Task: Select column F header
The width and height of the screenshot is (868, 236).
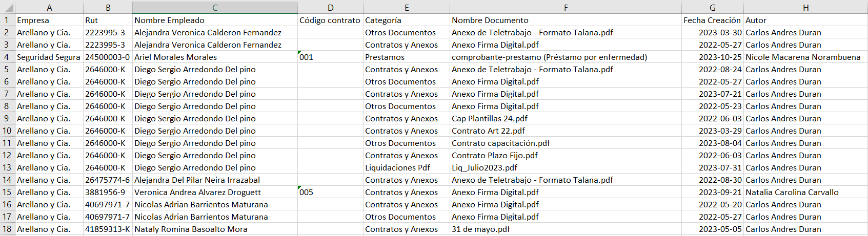Action: point(566,7)
